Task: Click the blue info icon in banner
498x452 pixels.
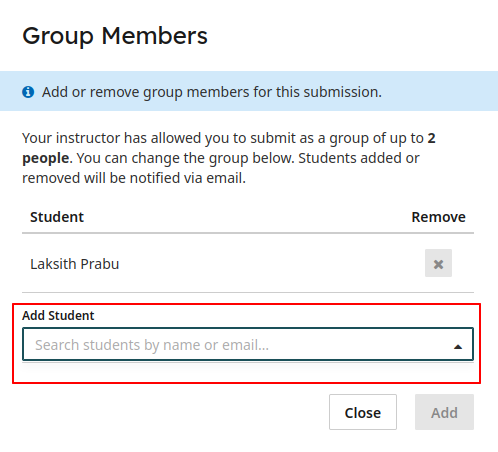Action: point(28,92)
